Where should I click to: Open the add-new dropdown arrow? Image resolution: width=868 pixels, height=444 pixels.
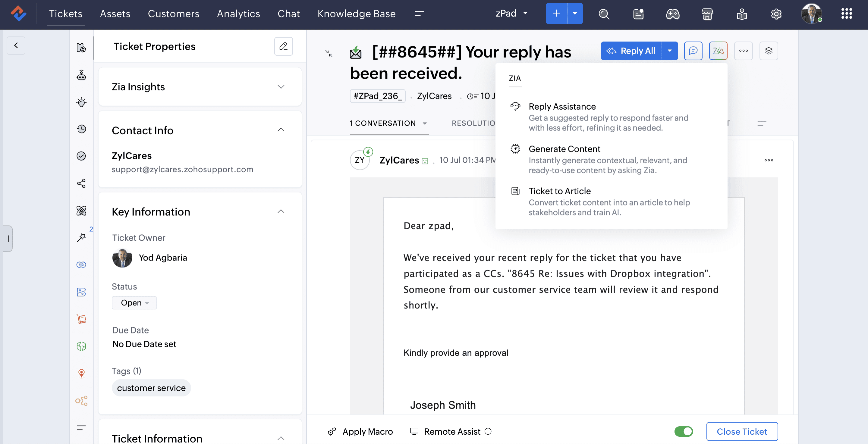(575, 14)
